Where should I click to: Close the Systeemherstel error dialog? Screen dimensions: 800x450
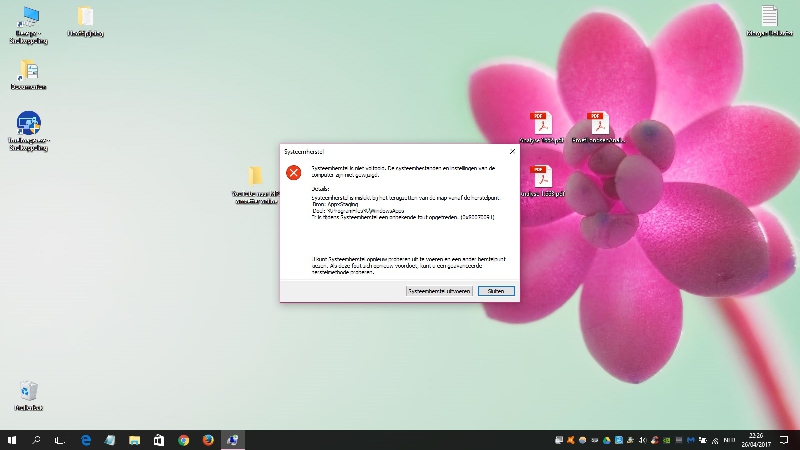[512, 151]
